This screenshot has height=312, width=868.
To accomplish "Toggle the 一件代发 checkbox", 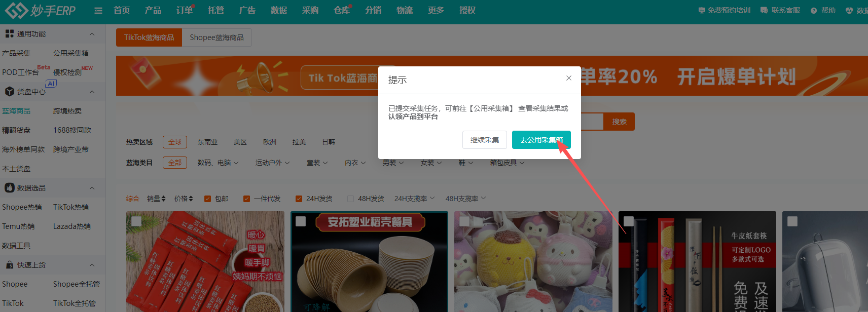I will coord(246,199).
